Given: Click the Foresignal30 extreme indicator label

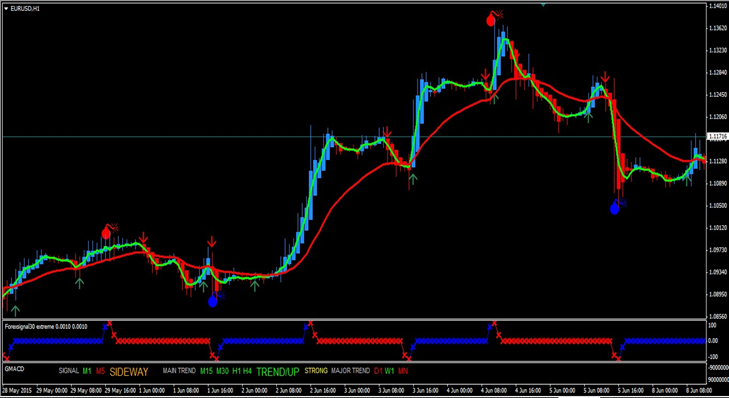Looking at the screenshot, I should (46, 327).
